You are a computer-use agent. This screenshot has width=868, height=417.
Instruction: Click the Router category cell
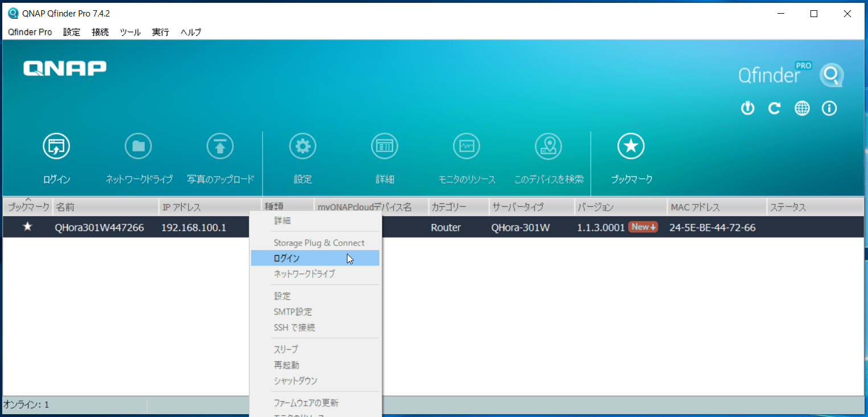[446, 228]
